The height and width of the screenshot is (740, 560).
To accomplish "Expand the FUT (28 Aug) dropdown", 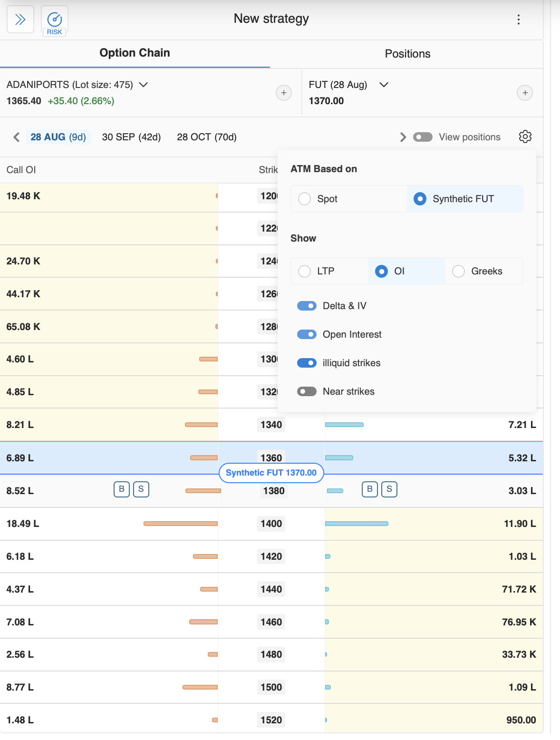I will click(384, 85).
